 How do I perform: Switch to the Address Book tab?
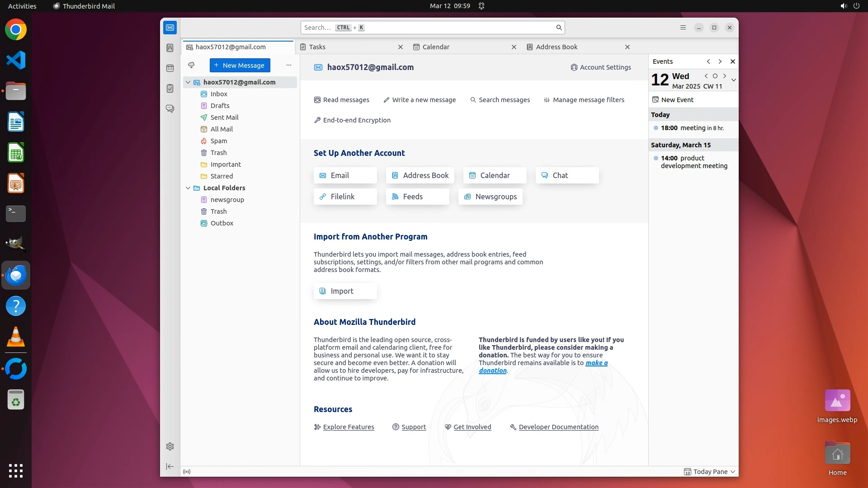pos(557,47)
